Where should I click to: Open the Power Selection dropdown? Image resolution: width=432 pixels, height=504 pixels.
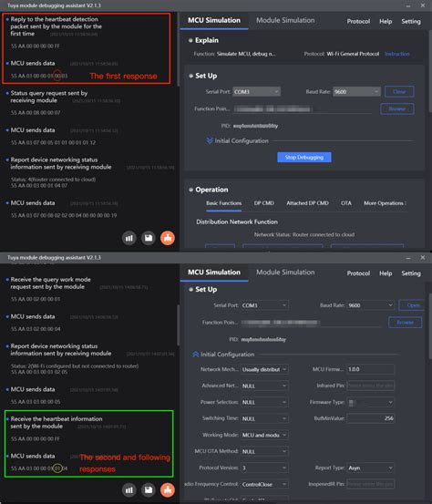[264, 402]
